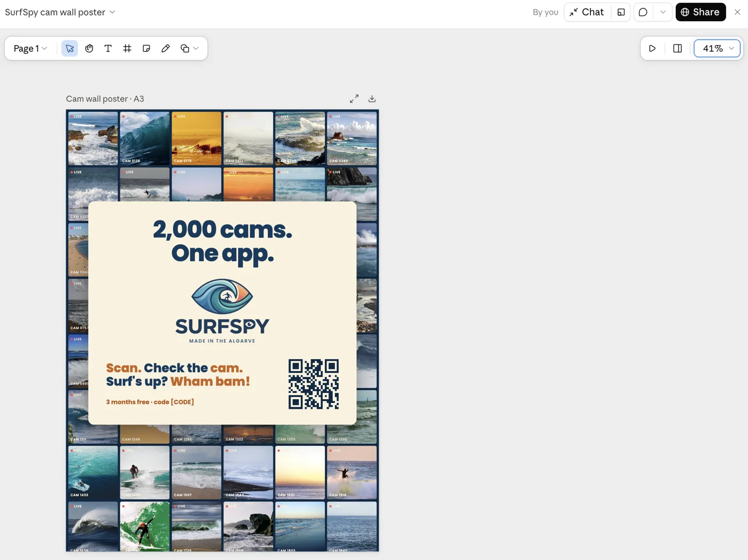This screenshot has height=560, width=748.
Task: Click the Share button
Action: [700, 12]
